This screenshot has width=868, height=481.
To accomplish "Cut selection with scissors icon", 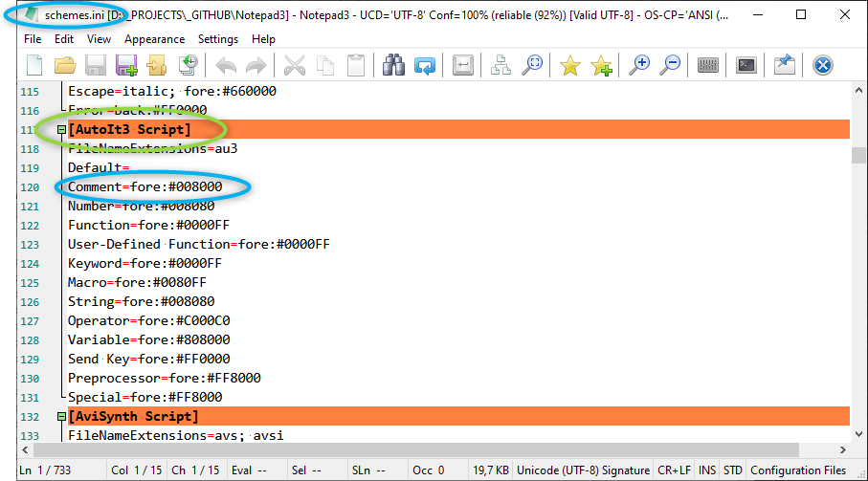I will [295, 65].
